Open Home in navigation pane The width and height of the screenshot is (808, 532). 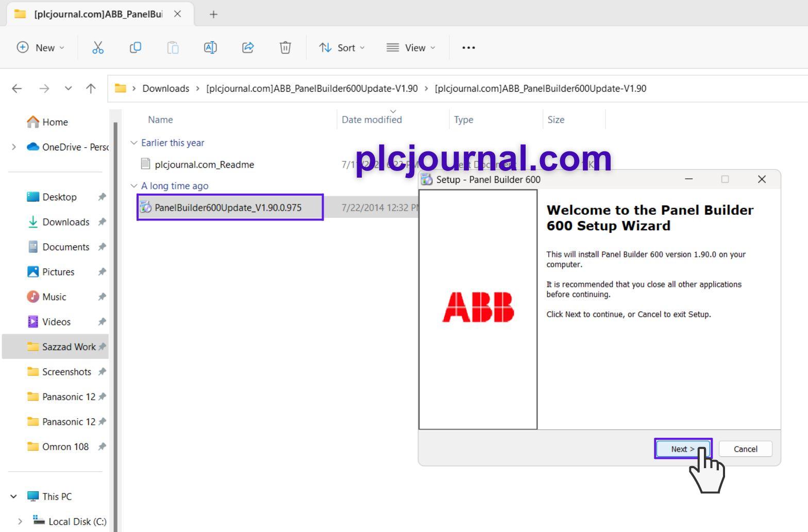click(55, 122)
